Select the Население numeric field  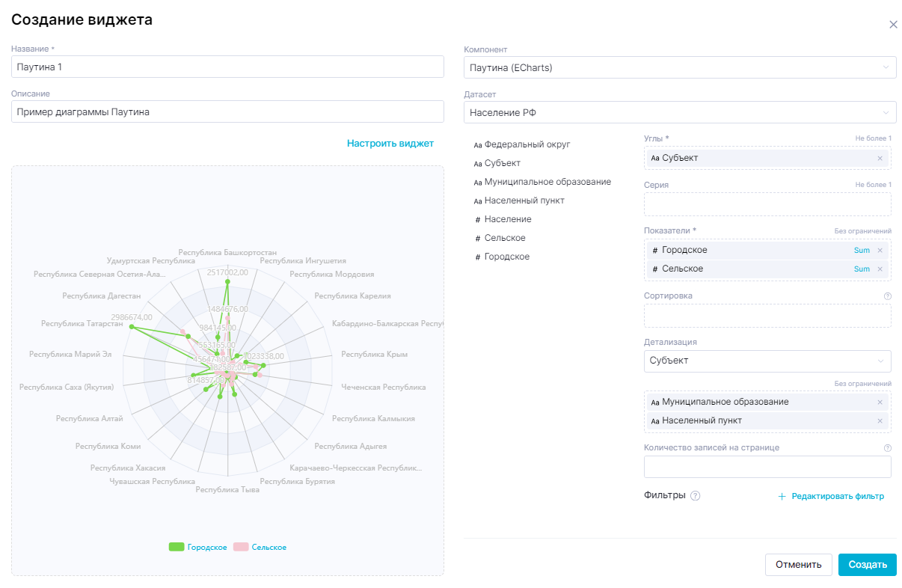click(x=503, y=219)
